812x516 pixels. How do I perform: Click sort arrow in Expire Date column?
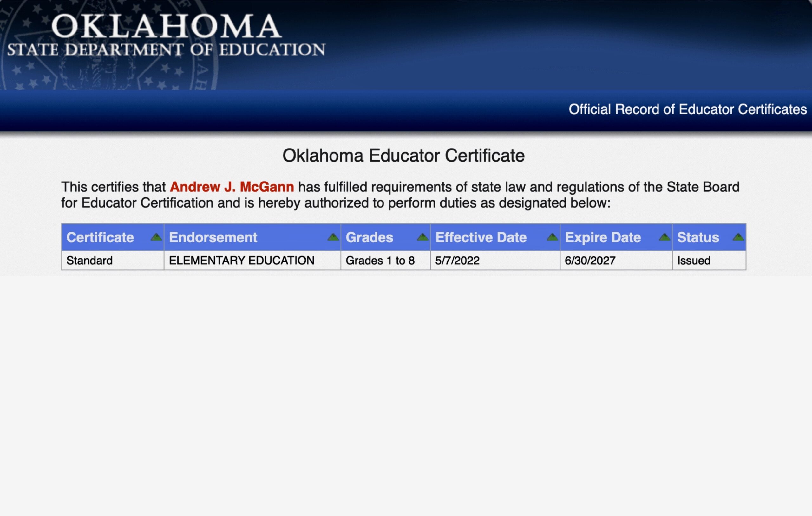pyautogui.click(x=664, y=237)
